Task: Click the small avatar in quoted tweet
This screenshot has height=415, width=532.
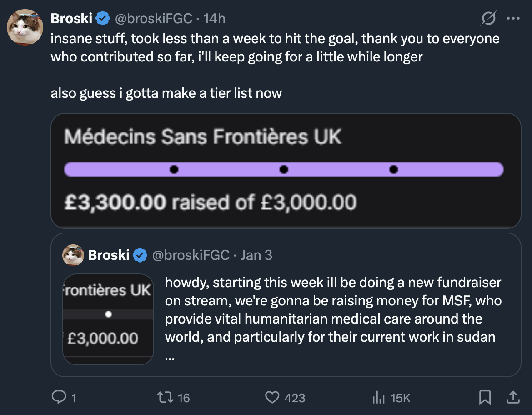Action: tap(73, 255)
